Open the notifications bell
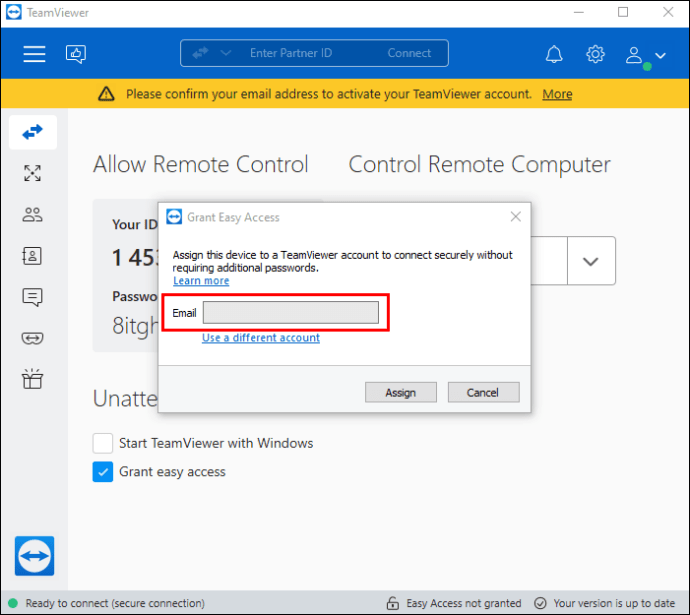690x615 pixels. pyautogui.click(x=554, y=55)
